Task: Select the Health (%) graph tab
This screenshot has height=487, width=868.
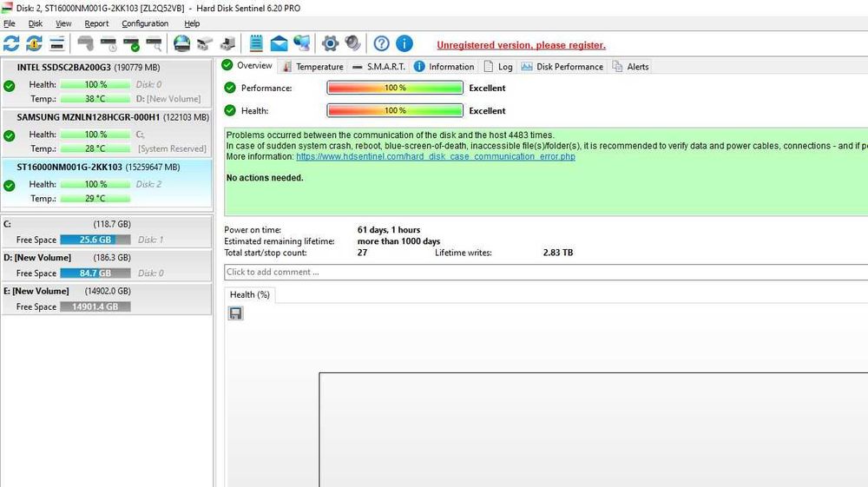Action: (250, 294)
